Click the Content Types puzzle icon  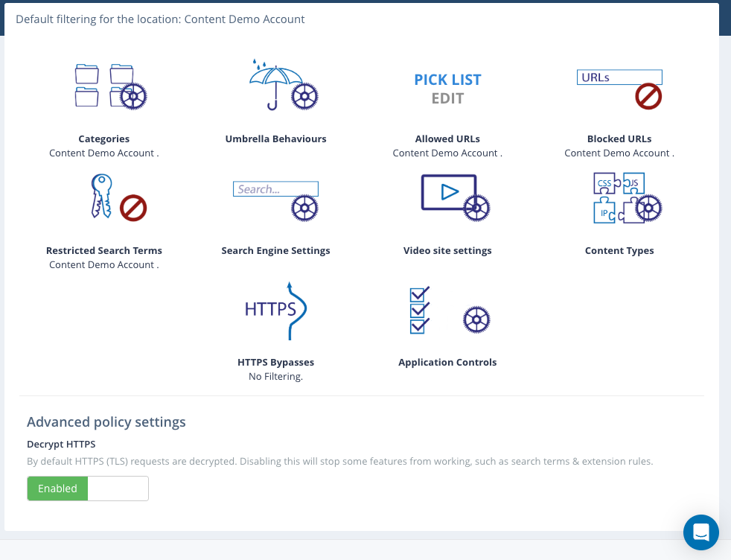627,198
